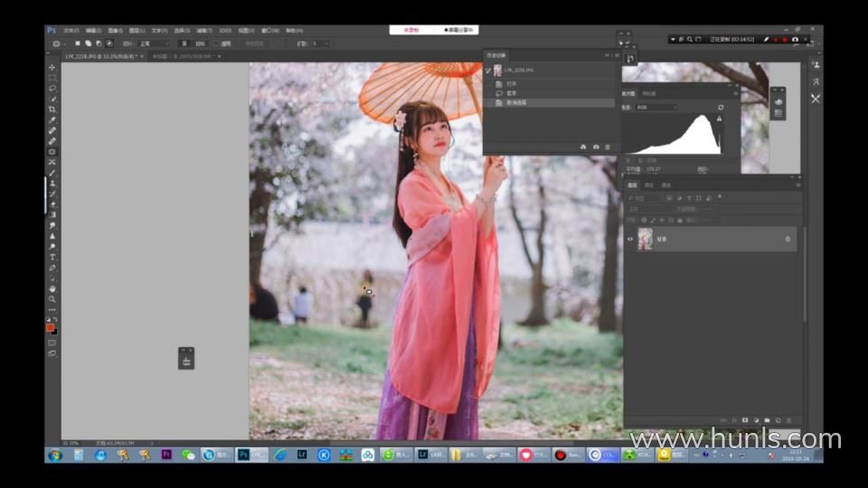The image size is (868, 488).
Task: Click the camera snapshot icon in History panel
Action: [596, 146]
